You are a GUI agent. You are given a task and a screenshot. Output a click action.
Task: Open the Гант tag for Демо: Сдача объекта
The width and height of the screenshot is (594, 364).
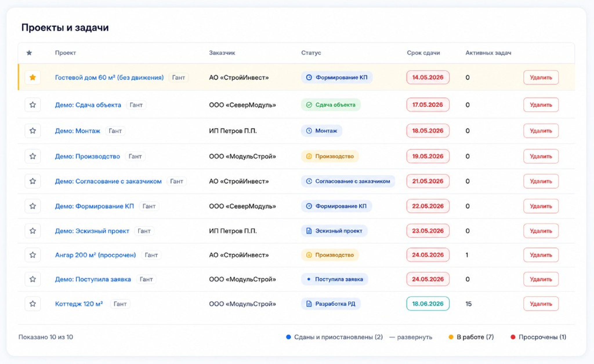click(136, 105)
